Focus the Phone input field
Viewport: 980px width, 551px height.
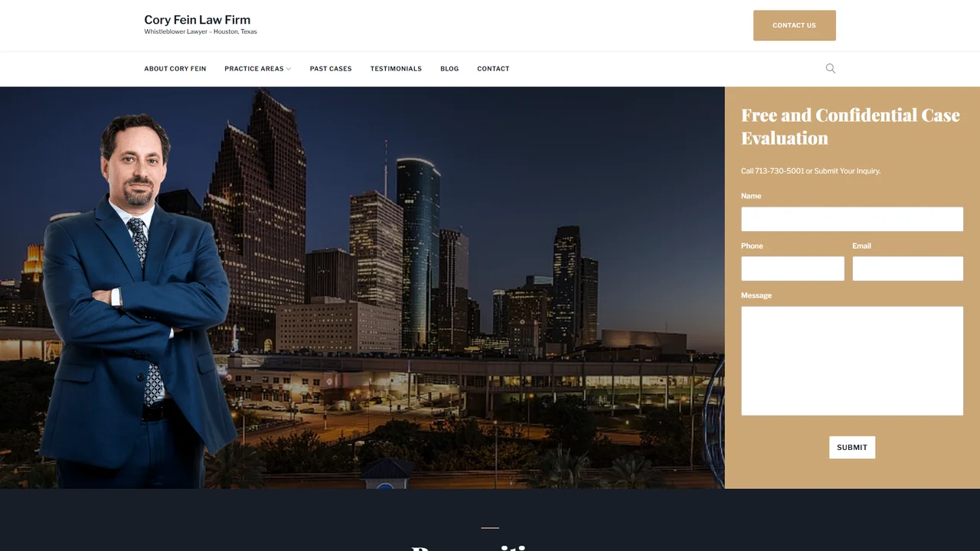(x=792, y=269)
